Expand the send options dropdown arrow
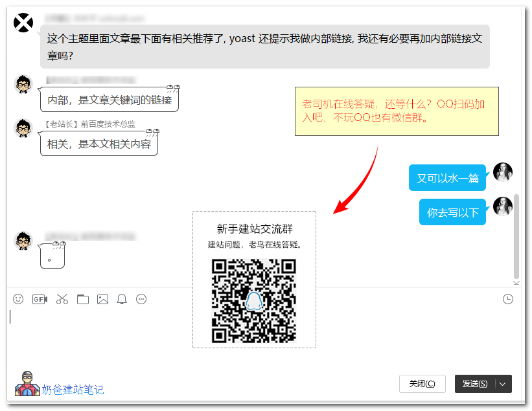532x411 pixels. [x=503, y=384]
